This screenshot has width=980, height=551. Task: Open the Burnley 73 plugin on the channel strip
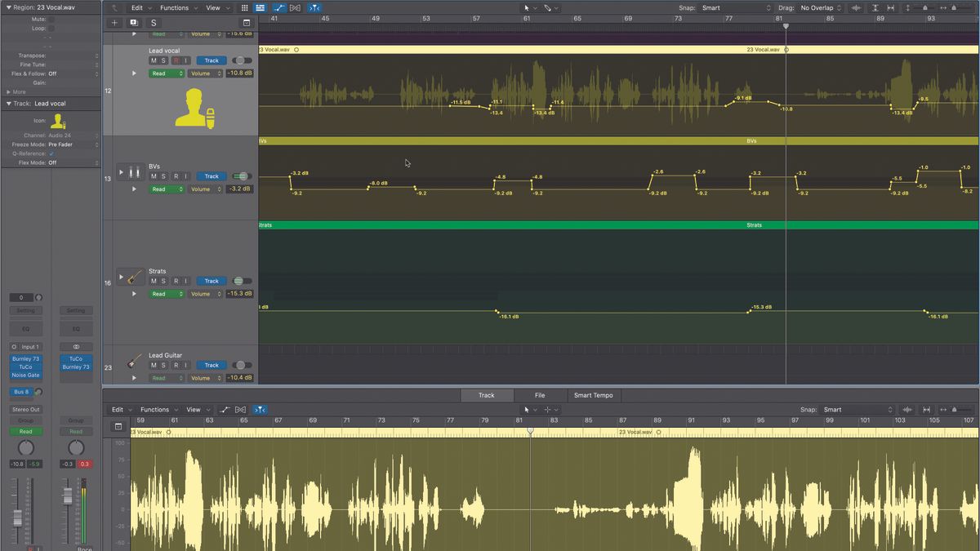click(x=25, y=358)
